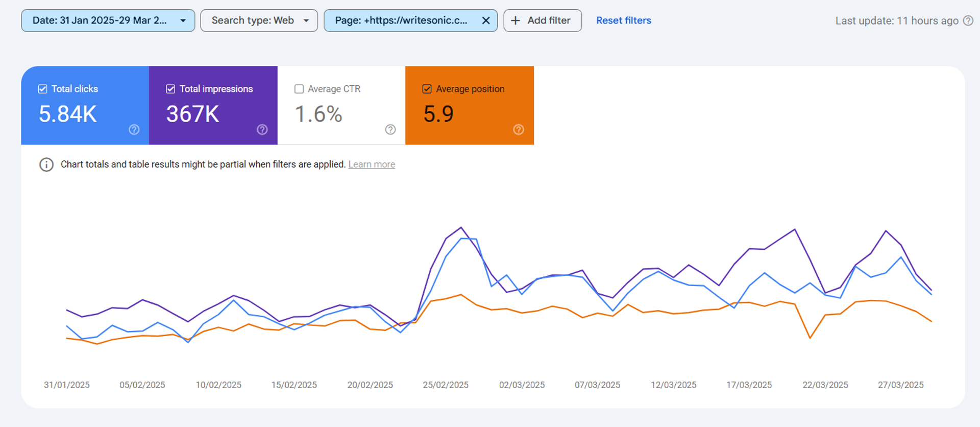Select the 367K impressions value
The width and height of the screenshot is (980, 427).
[193, 114]
